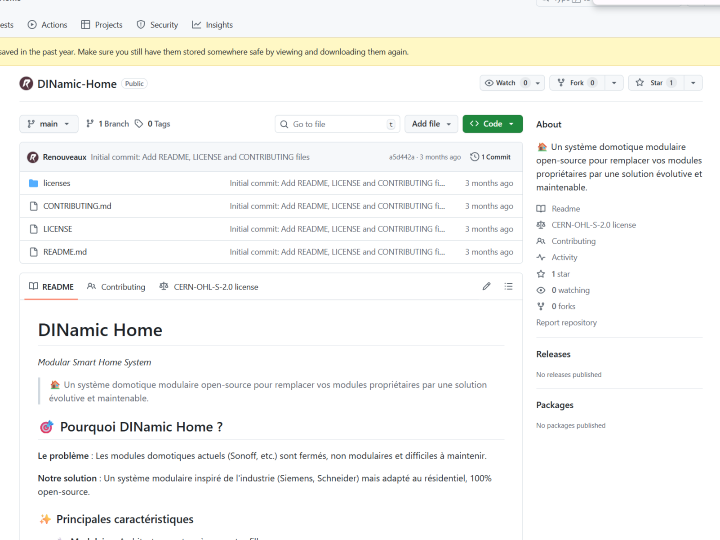Open the licenses folder
Viewport: 720px width, 540px height.
57,183
